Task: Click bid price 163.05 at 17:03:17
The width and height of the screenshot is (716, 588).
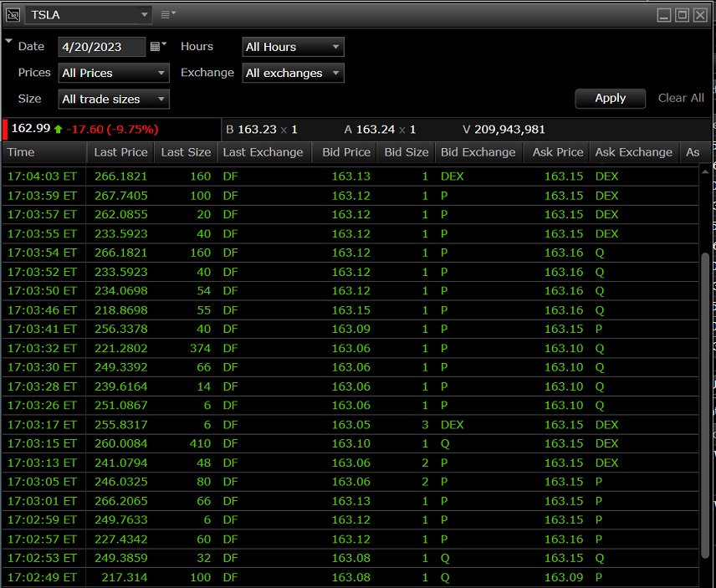Action: 350,425
